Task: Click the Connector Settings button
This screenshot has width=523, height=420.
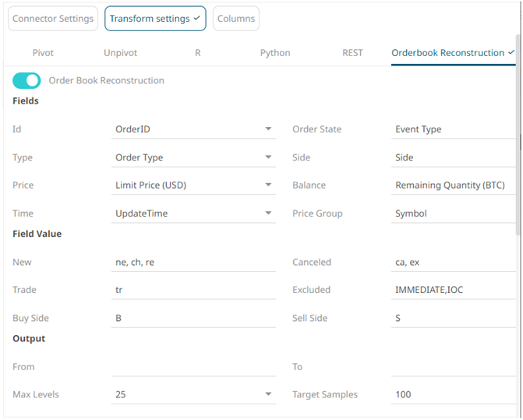Action: pos(53,19)
